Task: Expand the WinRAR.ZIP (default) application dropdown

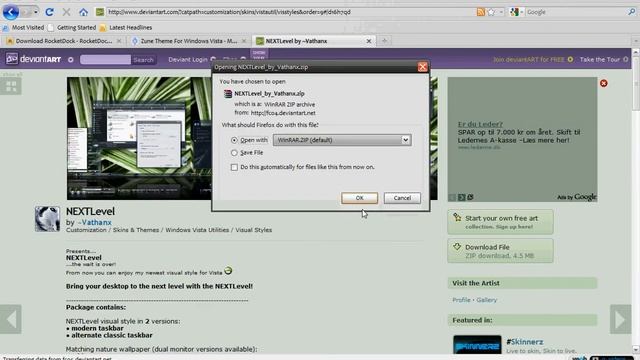Action: 342,140
